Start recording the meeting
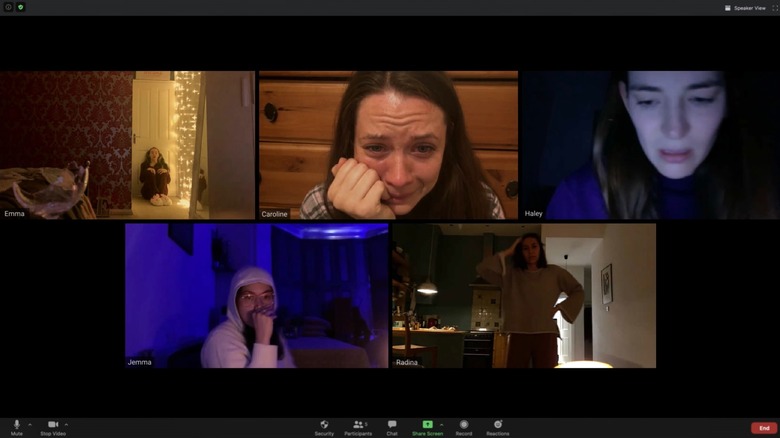This screenshot has width=780, height=438. [x=464, y=428]
